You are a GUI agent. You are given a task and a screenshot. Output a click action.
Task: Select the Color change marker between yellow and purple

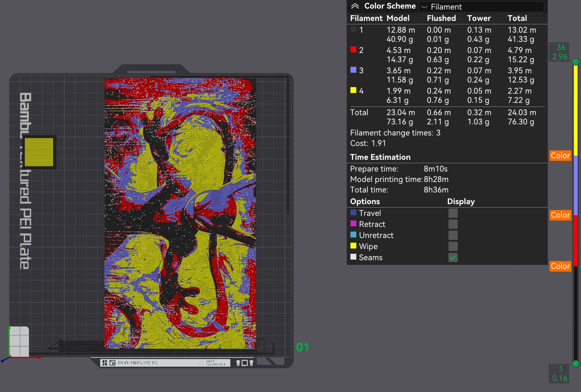pos(560,156)
